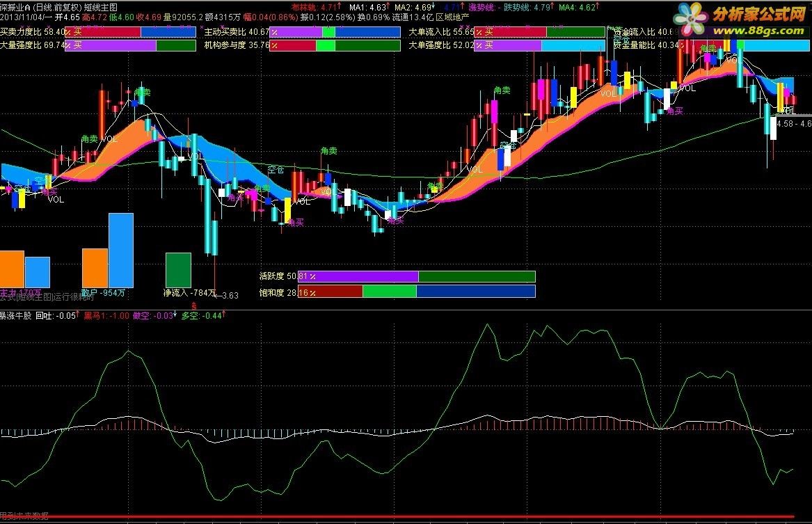Image resolution: width=812 pixels, height=524 pixels.
Task: Select the float shares 流通13.4亿
Action: click(x=413, y=17)
